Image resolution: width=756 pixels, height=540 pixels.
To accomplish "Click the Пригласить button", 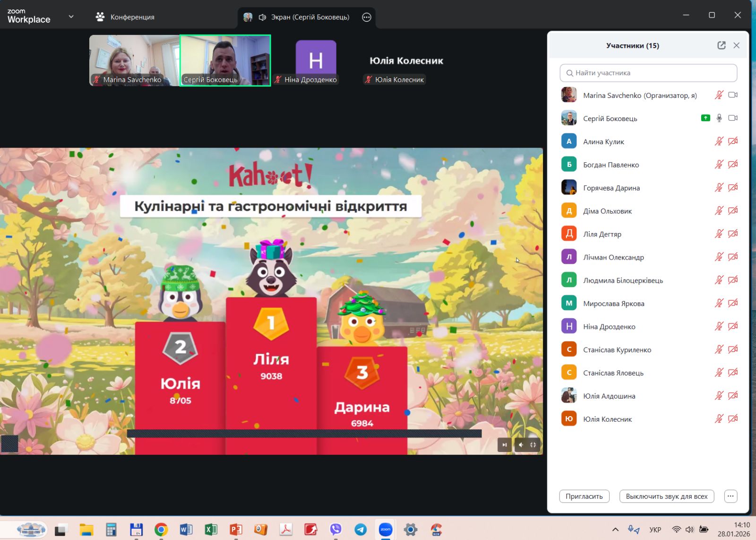I will [584, 496].
